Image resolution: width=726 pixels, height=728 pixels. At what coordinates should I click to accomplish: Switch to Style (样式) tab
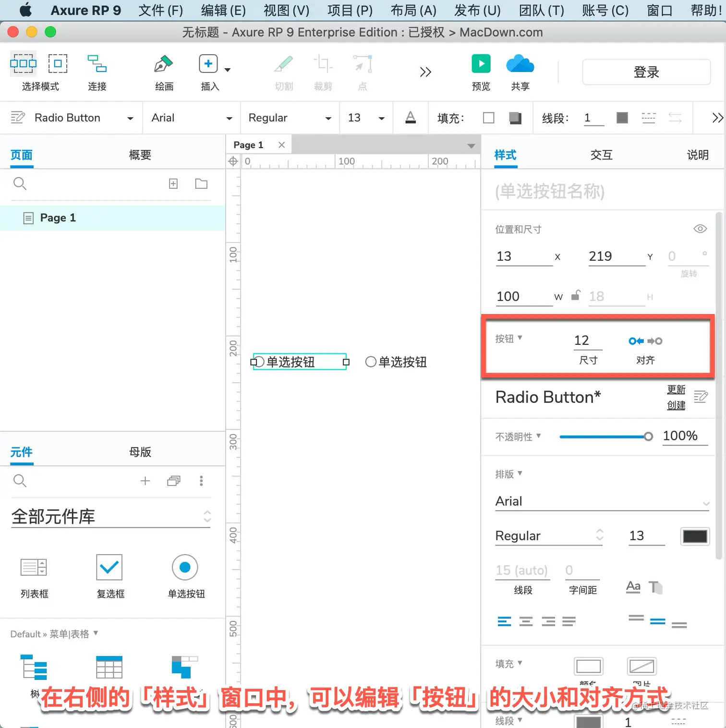(506, 155)
